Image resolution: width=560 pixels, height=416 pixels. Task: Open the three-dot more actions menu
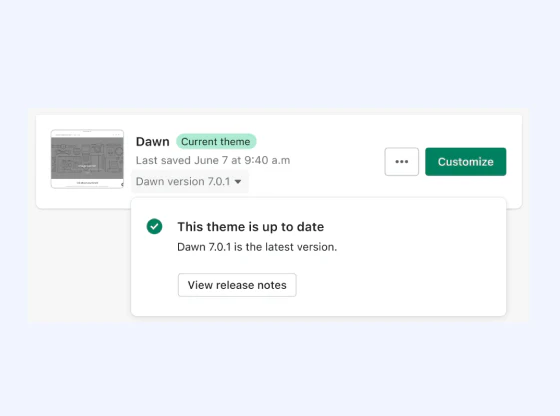point(401,161)
